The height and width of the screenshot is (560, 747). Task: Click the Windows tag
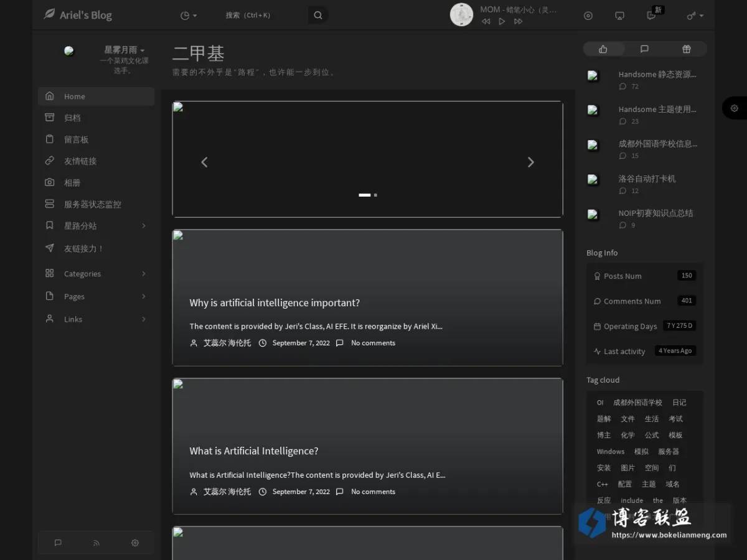tap(611, 452)
